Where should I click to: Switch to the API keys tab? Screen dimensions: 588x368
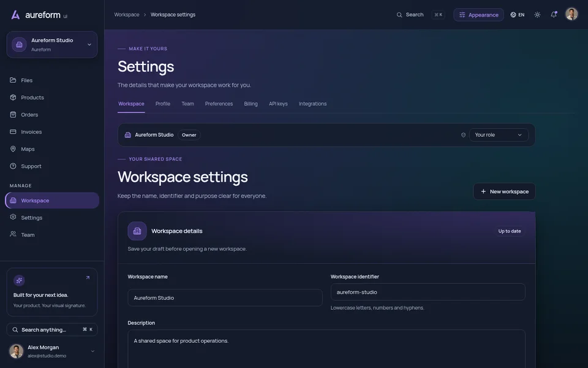click(278, 104)
